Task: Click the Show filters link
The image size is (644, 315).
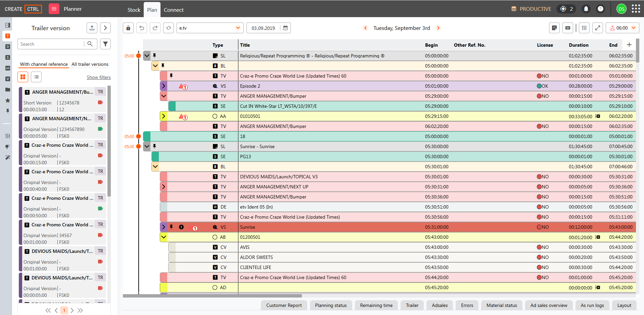Action: tap(99, 77)
